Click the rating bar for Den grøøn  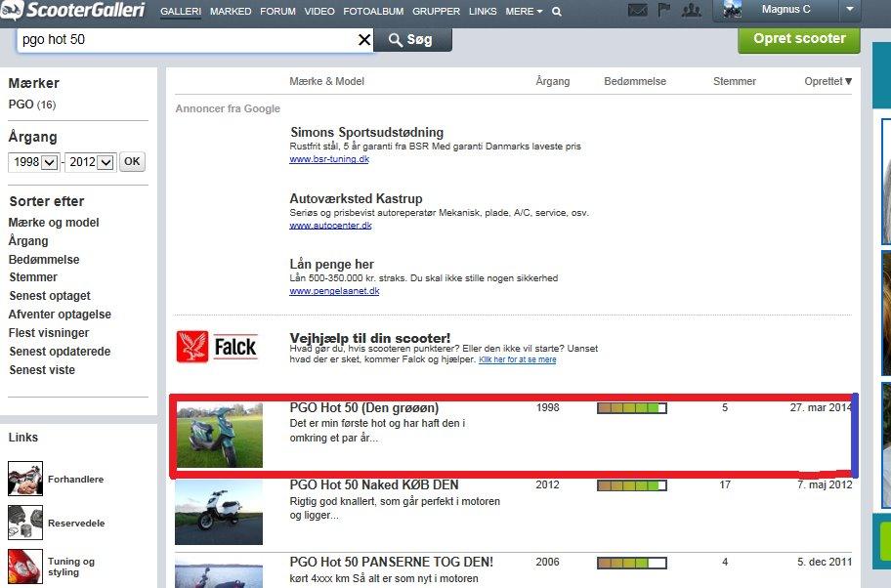coord(632,408)
